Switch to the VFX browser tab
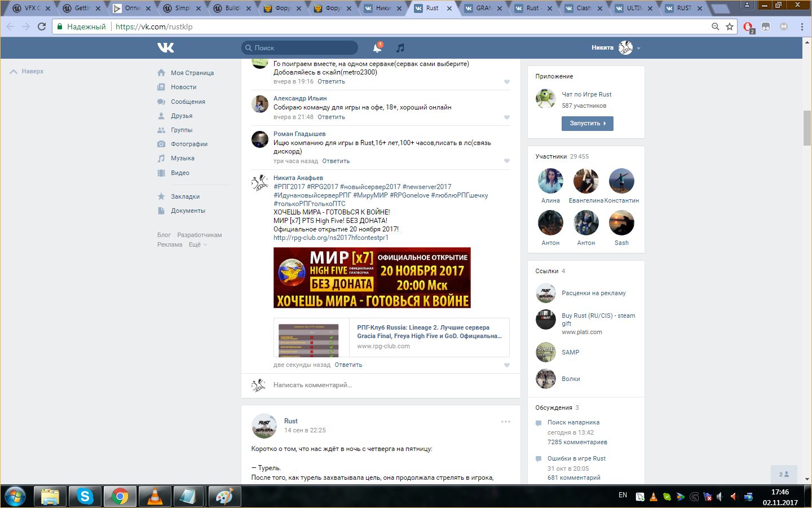The height and width of the screenshot is (508, 812). coord(32,8)
